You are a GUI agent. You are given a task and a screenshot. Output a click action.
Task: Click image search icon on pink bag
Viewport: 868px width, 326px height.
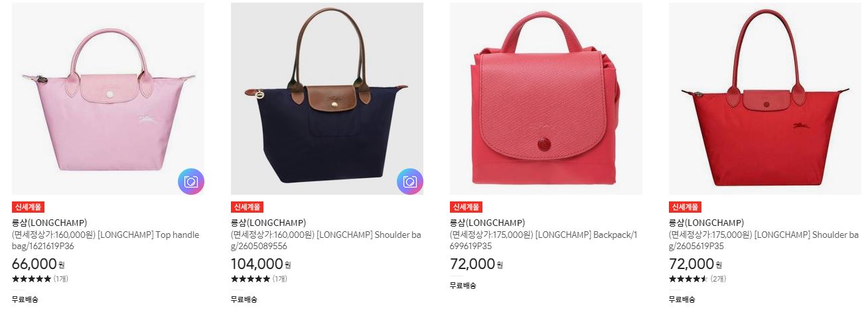[x=191, y=182]
